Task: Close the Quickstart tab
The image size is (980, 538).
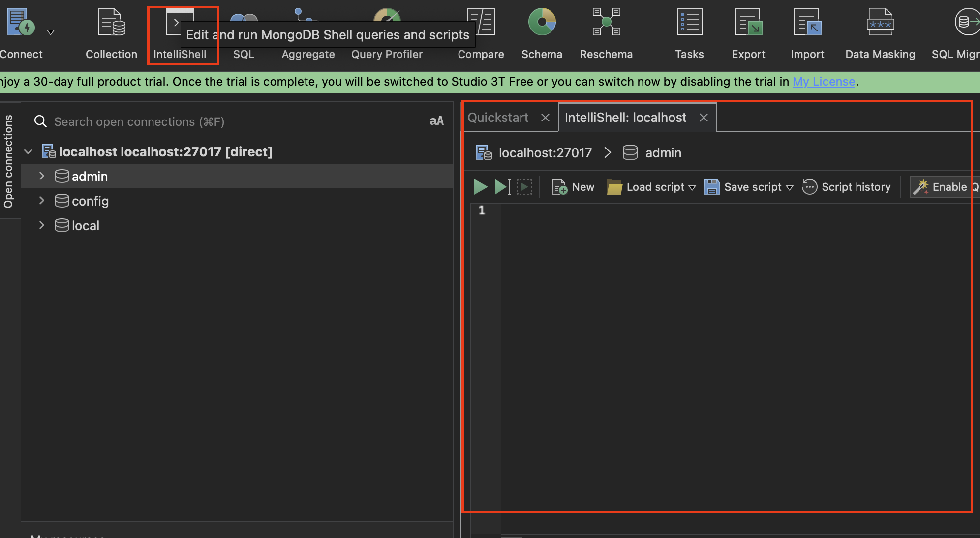Action: click(545, 118)
